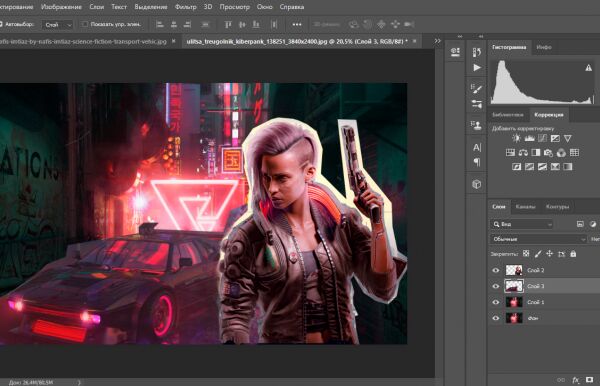The height and width of the screenshot is (386, 600).
Task: Close the ulitsa_treugolnik_kiberpank document tab
Action: click(x=414, y=41)
